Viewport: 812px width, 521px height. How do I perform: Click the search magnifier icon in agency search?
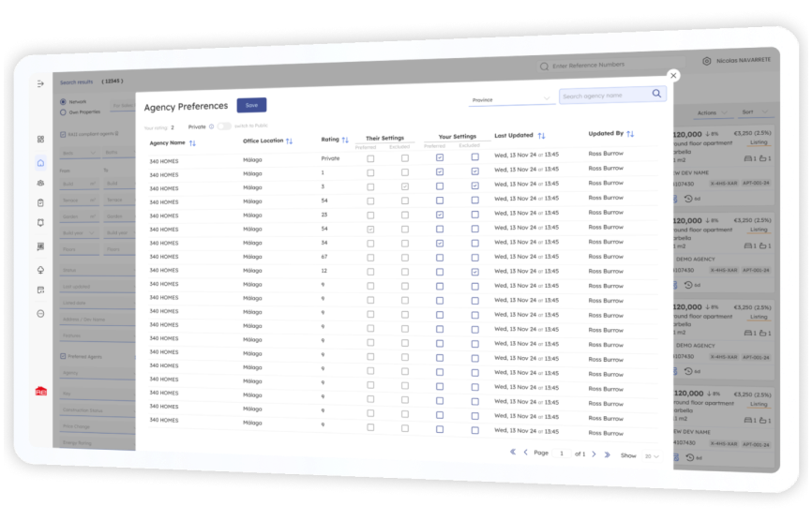click(656, 94)
